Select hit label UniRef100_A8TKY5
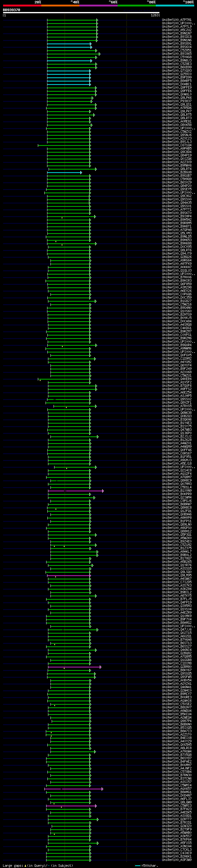The height and width of the screenshot is (868, 197). [x=177, y=596]
